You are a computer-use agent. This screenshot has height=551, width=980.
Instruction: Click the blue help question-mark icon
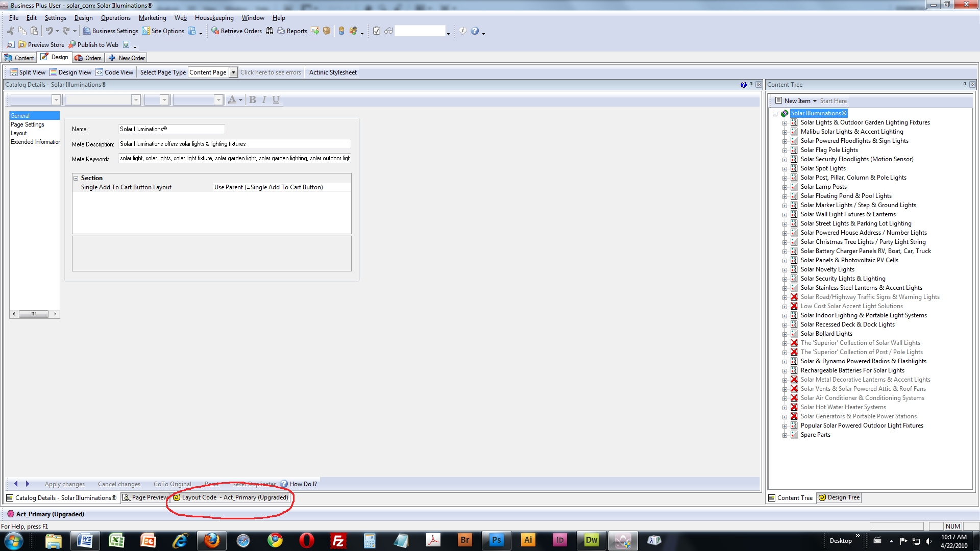(475, 31)
